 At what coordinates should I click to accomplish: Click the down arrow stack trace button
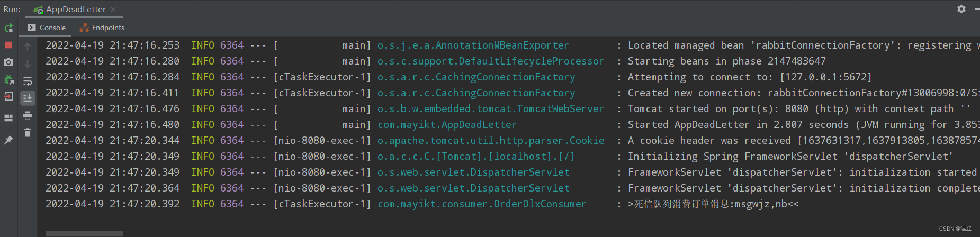point(28,64)
